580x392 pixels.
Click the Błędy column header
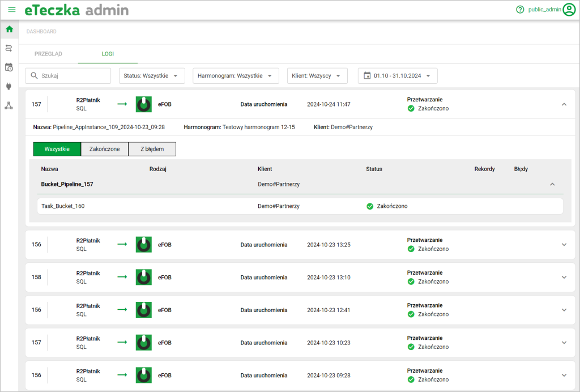[x=521, y=169]
